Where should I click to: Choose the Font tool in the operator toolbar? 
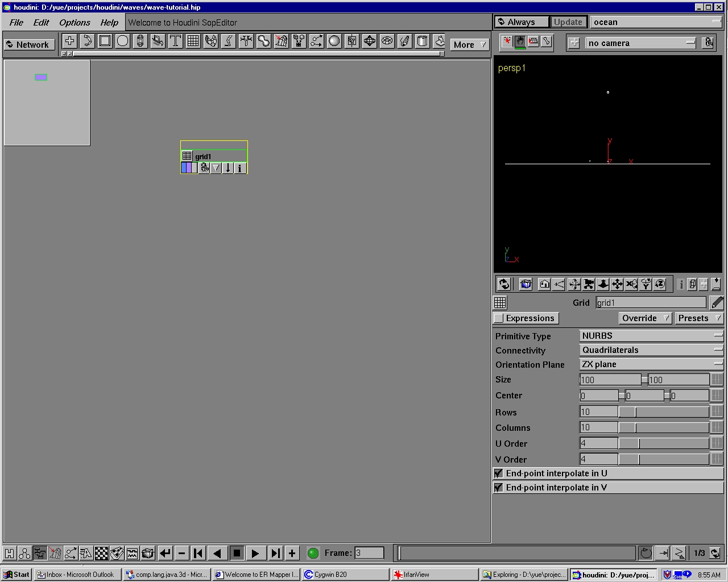[x=175, y=41]
